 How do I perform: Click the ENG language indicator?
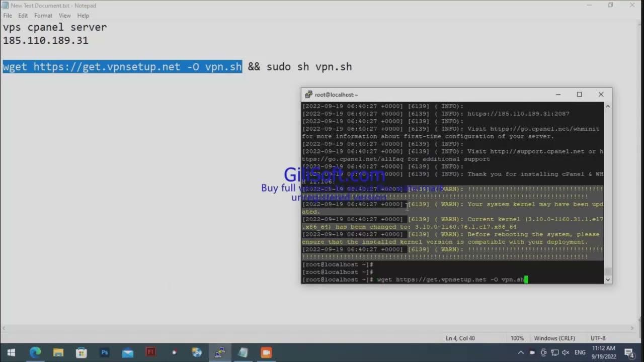tap(580, 352)
